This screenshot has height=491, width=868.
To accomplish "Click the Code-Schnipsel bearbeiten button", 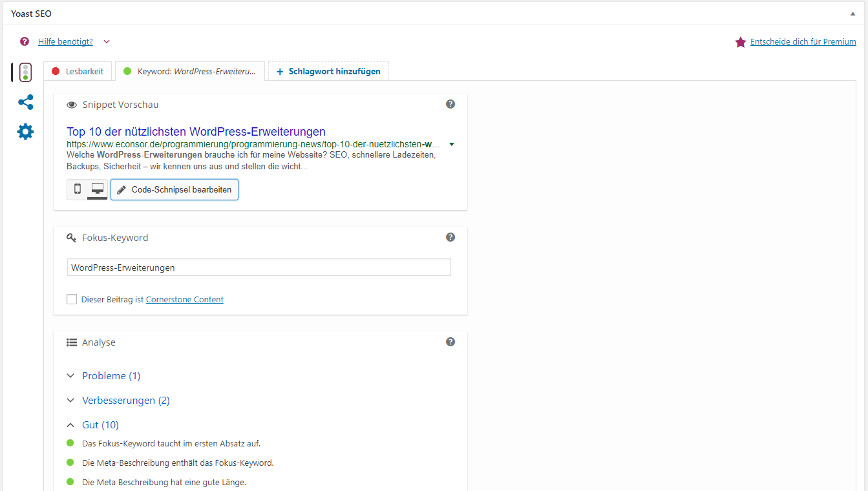I will 175,189.
